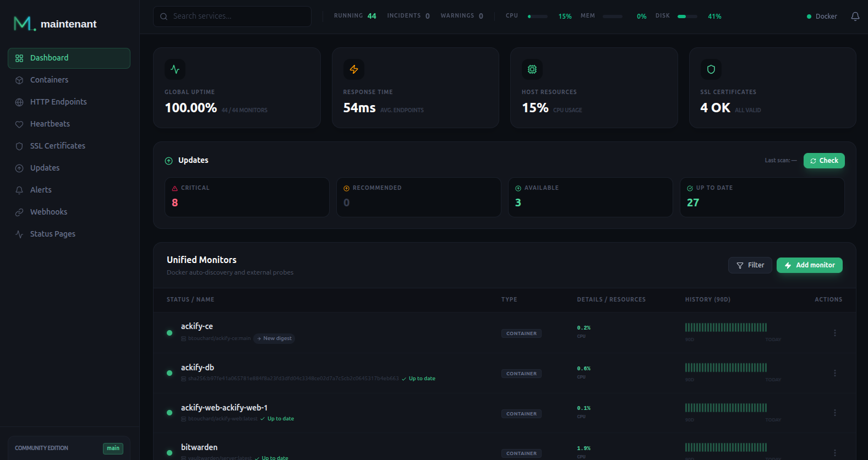Open actions menu for ackify-db row
Image resolution: width=868 pixels, height=460 pixels.
pyautogui.click(x=834, y=373)
